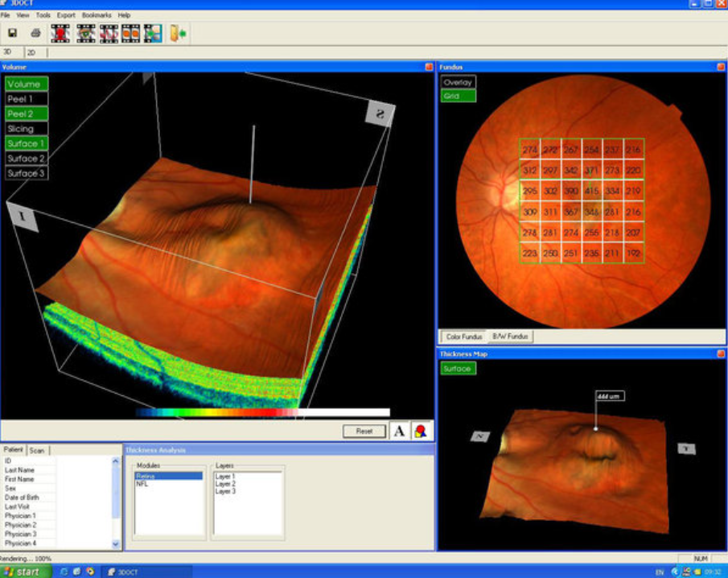Click the exit door icon
728x578 pixels.
pos(178,34)
